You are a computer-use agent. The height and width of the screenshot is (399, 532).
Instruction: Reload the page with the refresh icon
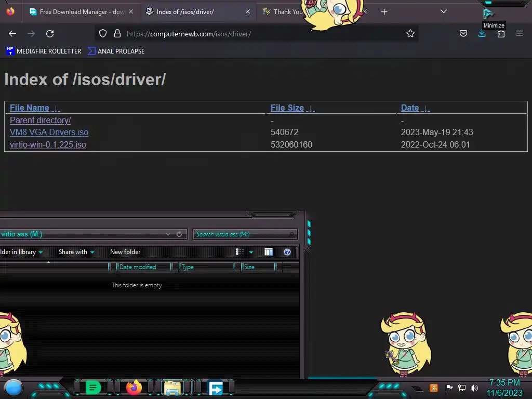click(50, 34)
